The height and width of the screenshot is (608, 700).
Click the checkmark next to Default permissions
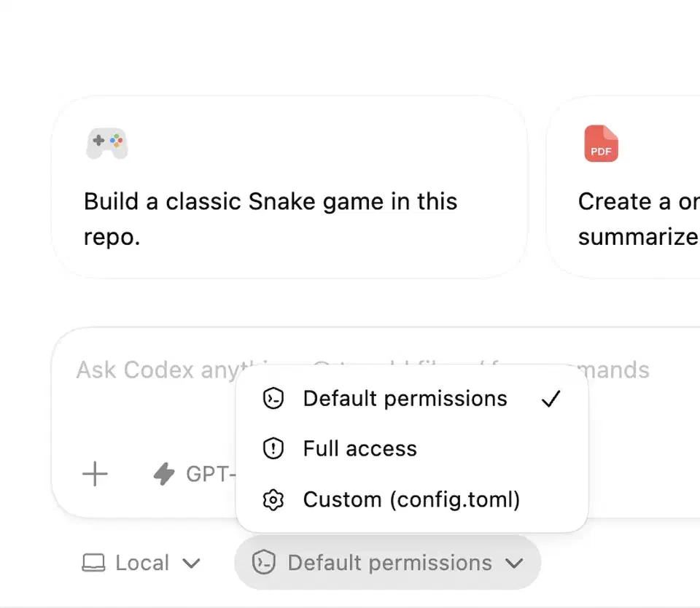(x=552, y=398)
